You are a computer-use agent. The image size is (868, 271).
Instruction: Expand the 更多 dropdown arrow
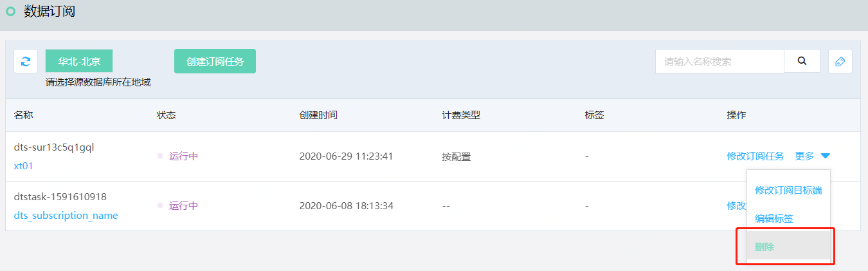coord(826,156)
